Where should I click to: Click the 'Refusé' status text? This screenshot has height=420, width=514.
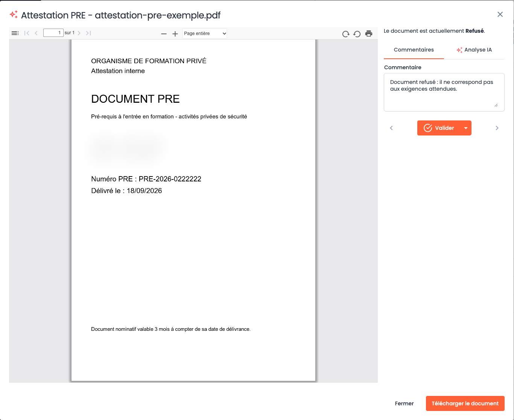tap(474, 31)
